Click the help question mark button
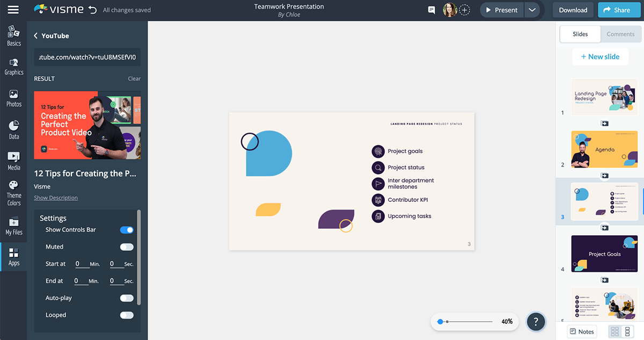The image size is (644, 340). click(536, 321)
